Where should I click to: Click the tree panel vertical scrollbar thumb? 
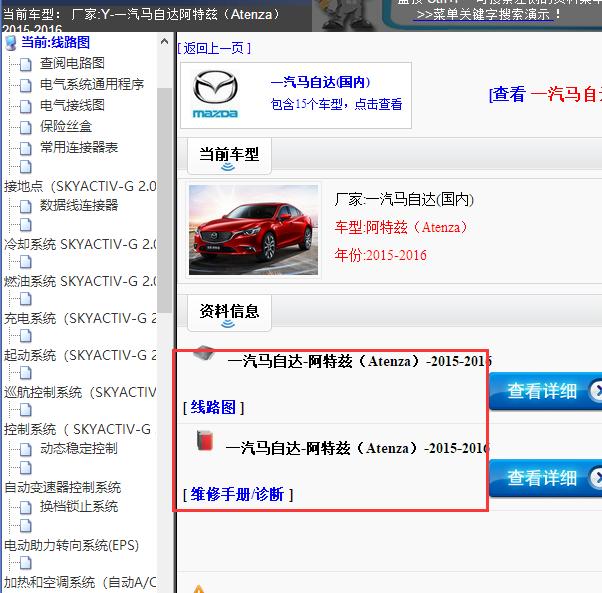click(x=164, y=200)
